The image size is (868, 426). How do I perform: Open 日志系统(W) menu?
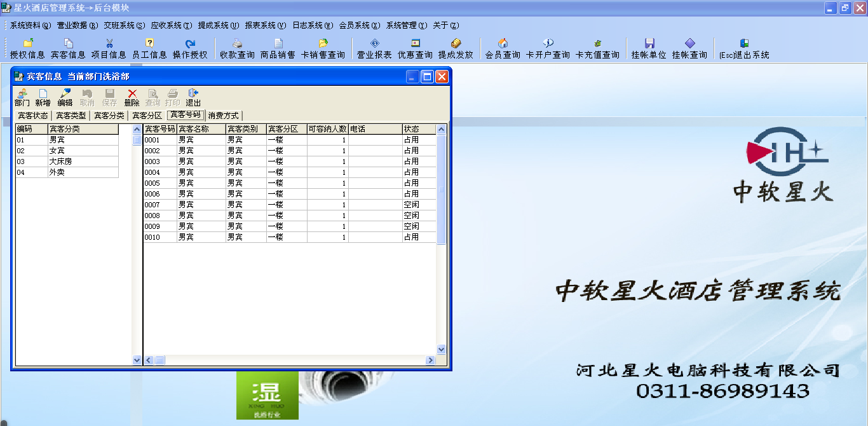[x=313, y=25]
